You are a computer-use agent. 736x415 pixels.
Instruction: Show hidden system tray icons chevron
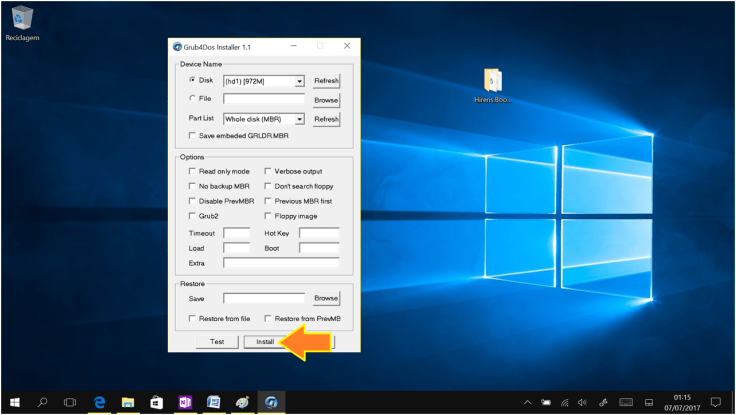coord(528,402)
